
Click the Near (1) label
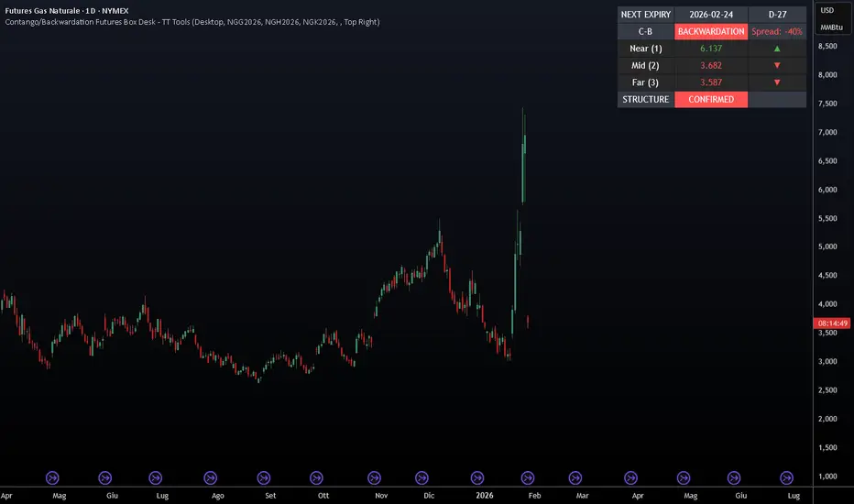[646, 49]
